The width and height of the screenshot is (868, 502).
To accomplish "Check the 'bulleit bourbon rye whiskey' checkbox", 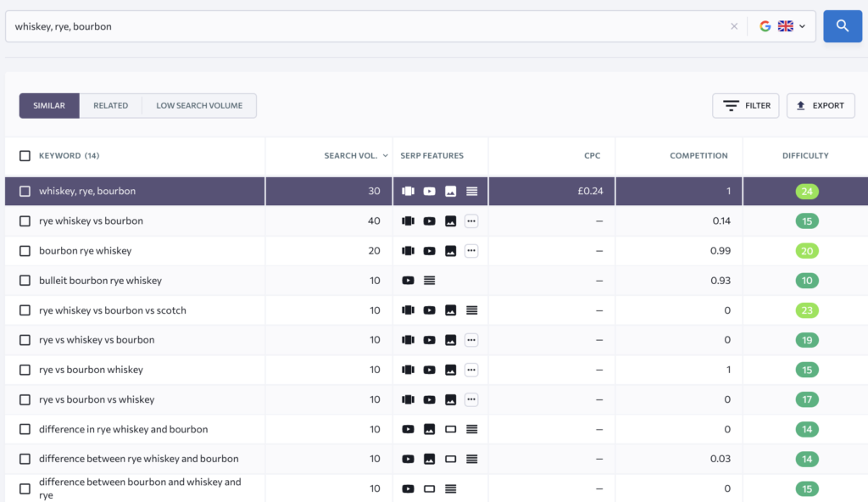I will [25, 281].
